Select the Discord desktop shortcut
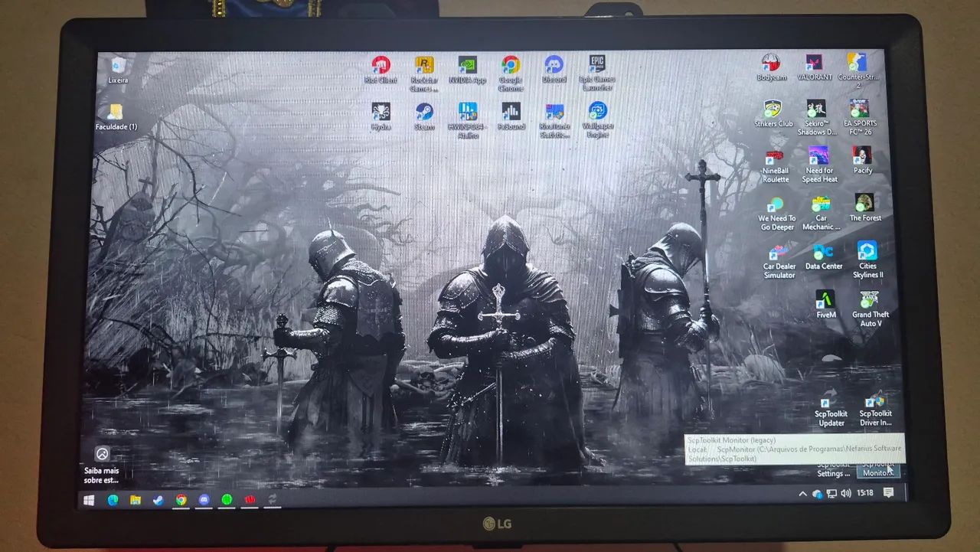Screen dimensions: 980x552 (x=554, y=69)
